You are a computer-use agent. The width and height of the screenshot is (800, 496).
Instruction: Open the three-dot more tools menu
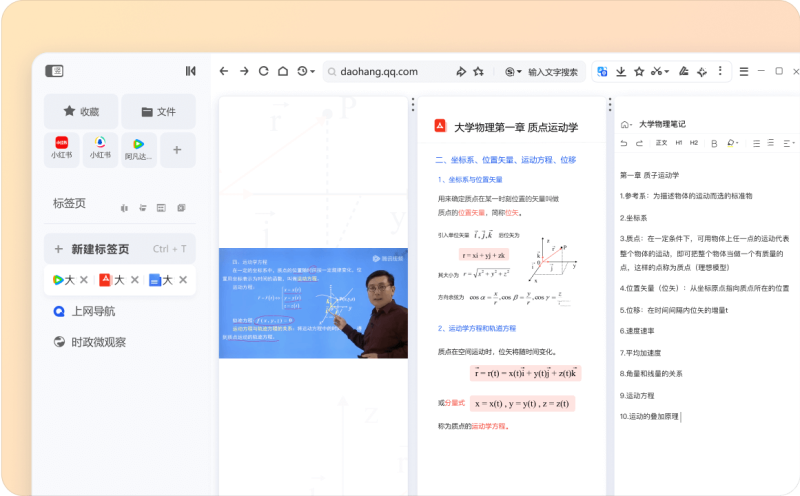720,71
